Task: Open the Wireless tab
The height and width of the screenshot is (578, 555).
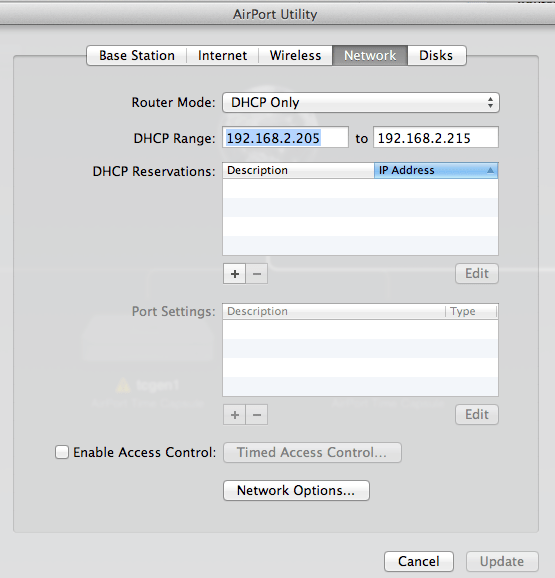Action: (x=295, y=56)
